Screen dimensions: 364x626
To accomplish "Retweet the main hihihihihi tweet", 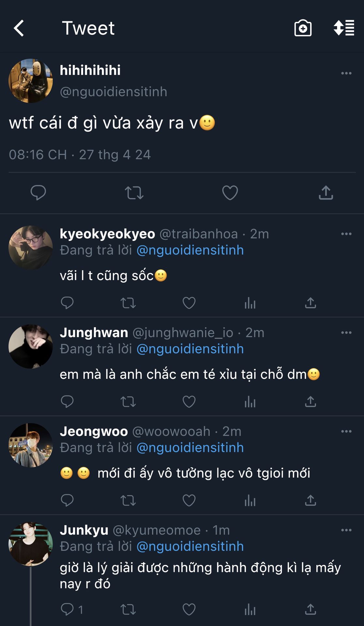I will pos(134,192).
